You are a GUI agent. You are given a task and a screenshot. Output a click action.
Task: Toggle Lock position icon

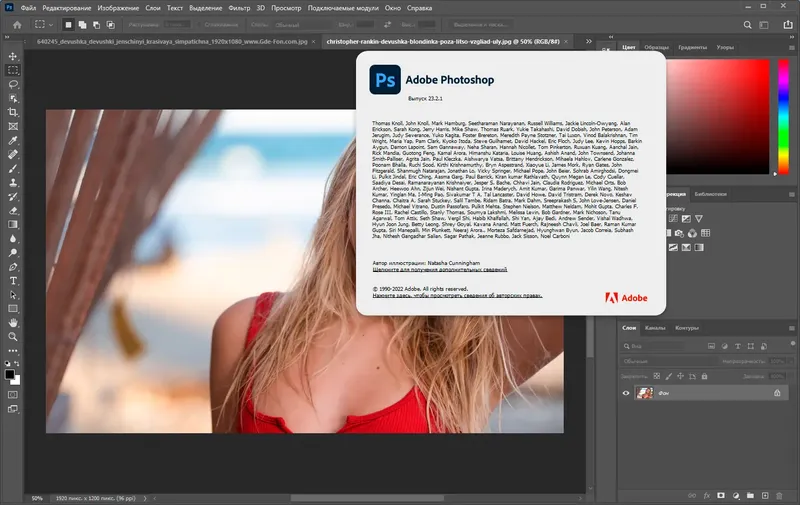[x=681, y=376]
